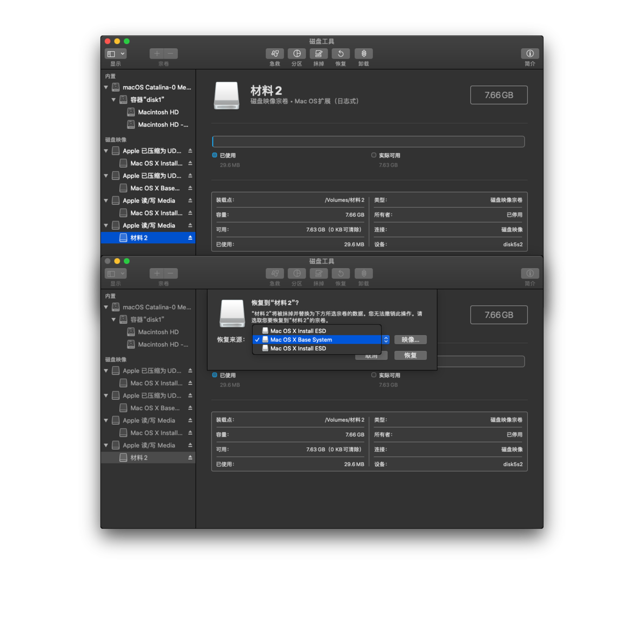The image size is (644, 644).
Task: Click Partition (分区) icon in top window
Action: [297, 54]
